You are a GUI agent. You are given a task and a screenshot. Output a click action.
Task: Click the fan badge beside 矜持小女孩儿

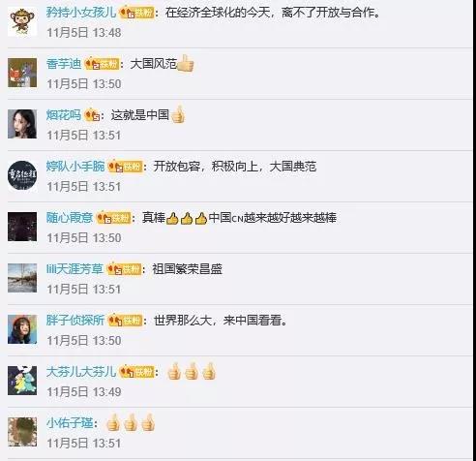tap(136, 13)
